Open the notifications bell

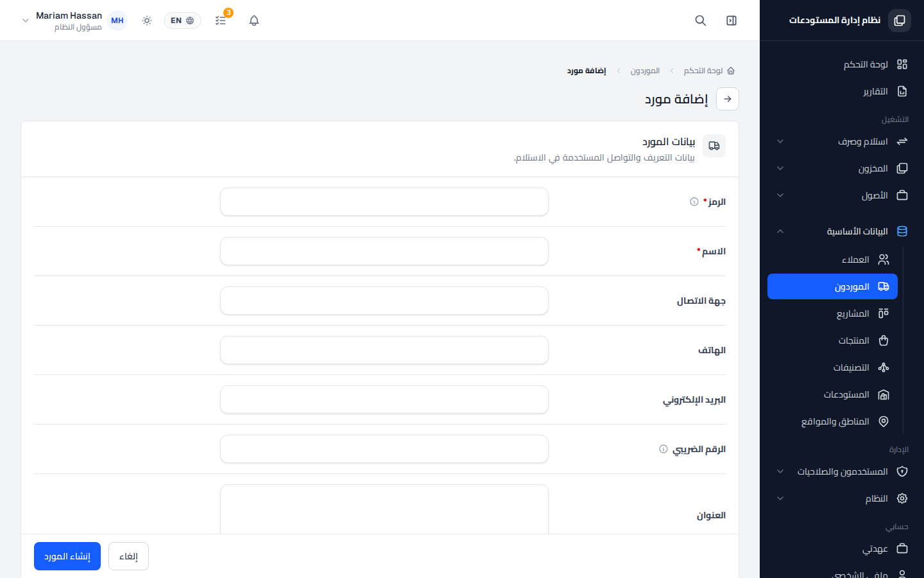coord(254,21)
